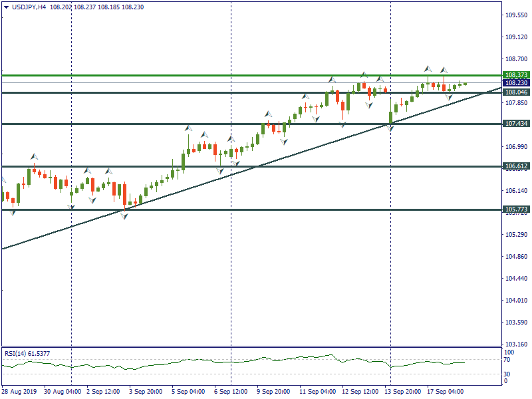Select the ascending diagonal trendline
532x399 pixels.
(x=199, y=184)
